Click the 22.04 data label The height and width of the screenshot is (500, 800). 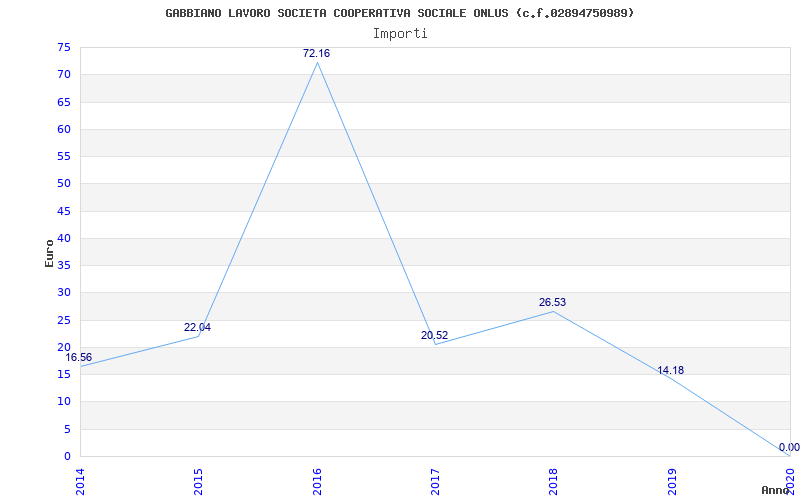[197, 327]
